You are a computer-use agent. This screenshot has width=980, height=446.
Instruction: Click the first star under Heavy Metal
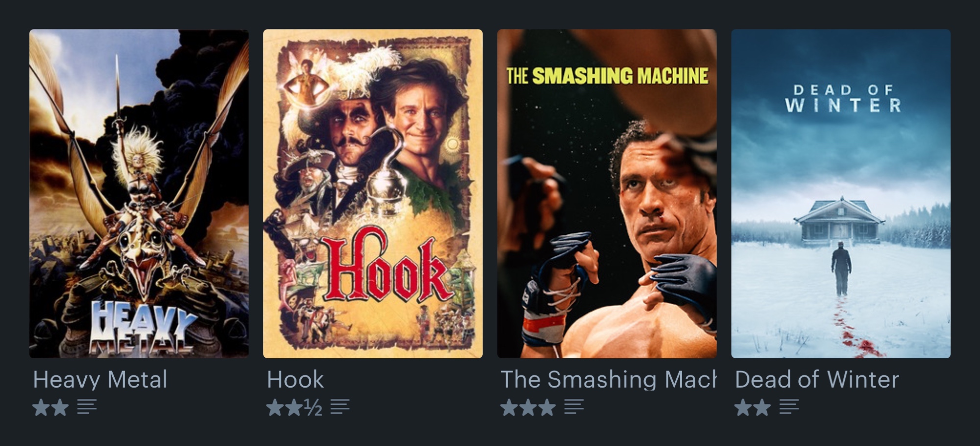pos(41,407)
